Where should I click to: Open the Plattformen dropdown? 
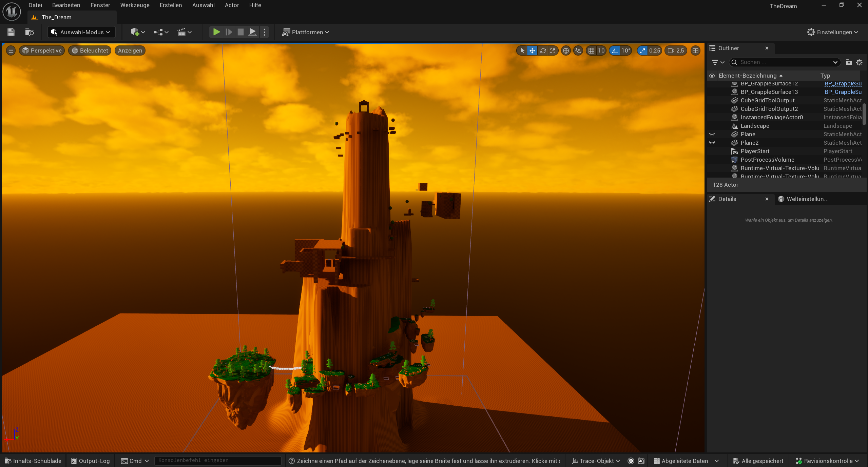(306, 32)
